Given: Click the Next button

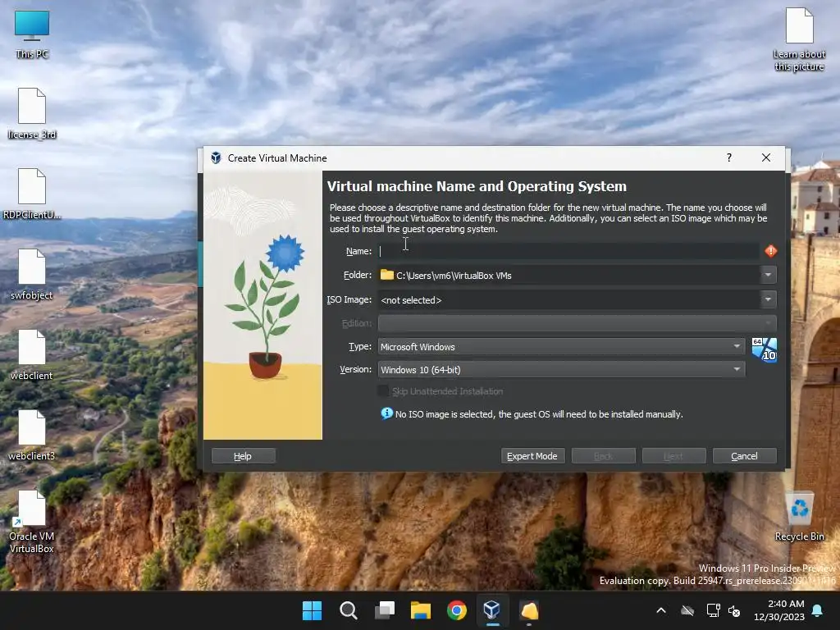Looking at the screenshot, I should point(673,456).
